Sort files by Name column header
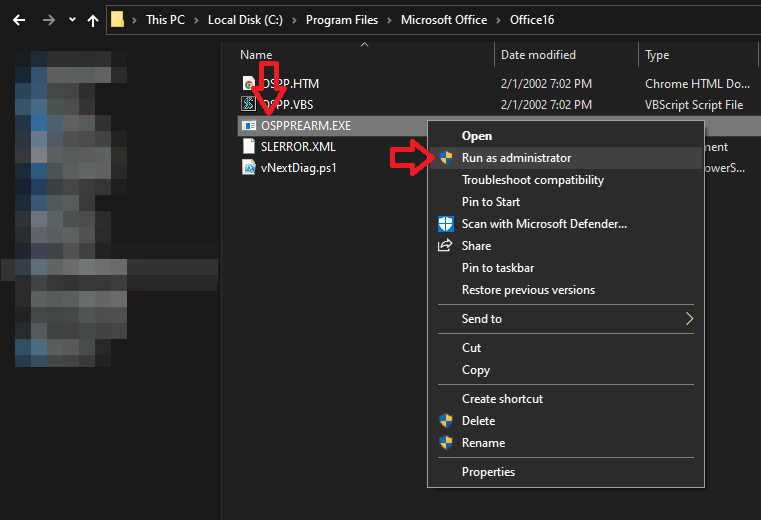Viewport: 761px width, 520px height. (x=256, y=55)
